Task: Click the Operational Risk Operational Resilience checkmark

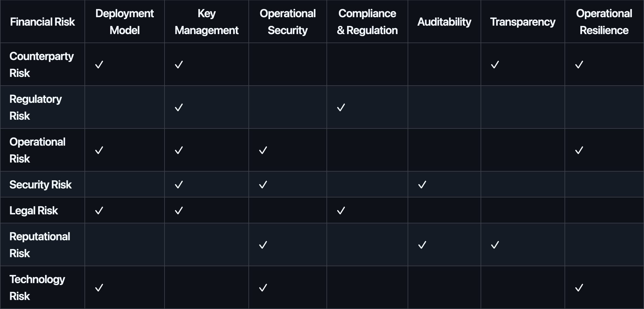Action: pyautogui.click(x=579, y=150)
